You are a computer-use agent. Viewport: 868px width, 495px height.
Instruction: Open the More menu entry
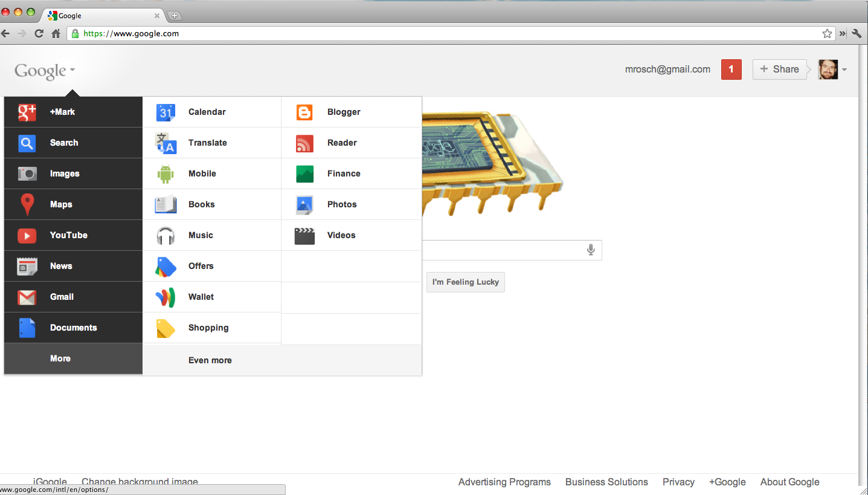tap(73, 358)
